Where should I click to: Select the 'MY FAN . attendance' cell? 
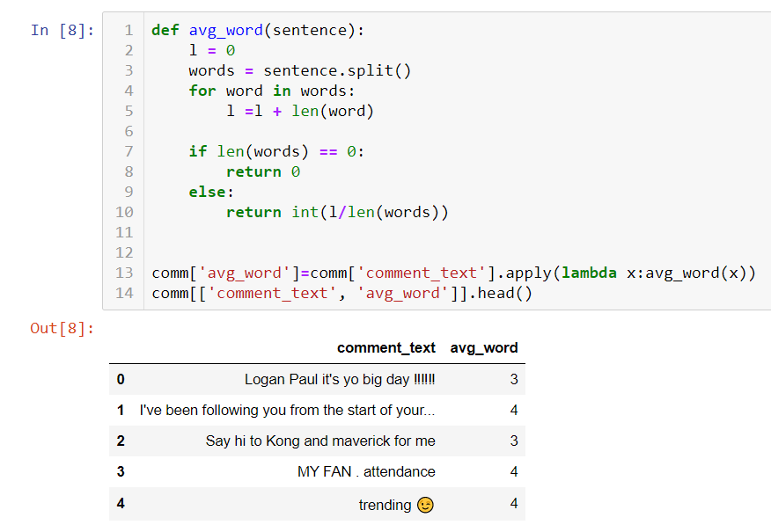click(366, 472)
